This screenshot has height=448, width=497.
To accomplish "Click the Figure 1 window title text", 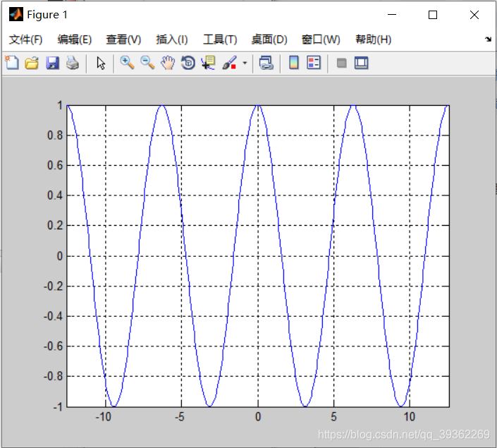I will coord(47,15).
